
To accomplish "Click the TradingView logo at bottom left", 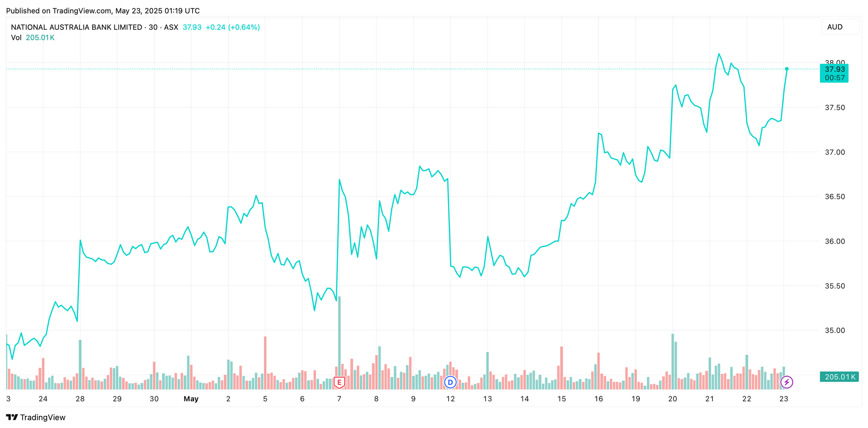I will pos(36,417).
